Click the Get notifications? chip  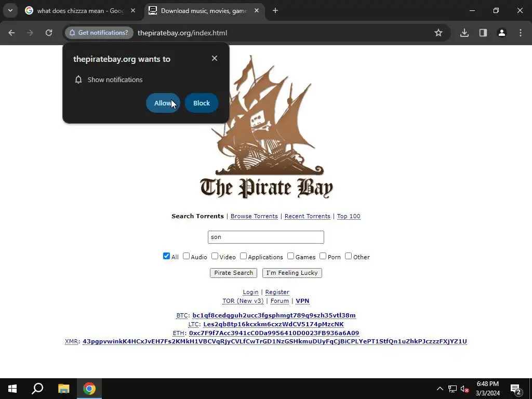[x=99, y=33]
